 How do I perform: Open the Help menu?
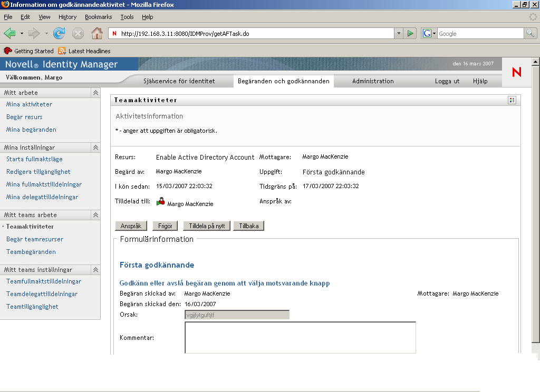(148, 17)
